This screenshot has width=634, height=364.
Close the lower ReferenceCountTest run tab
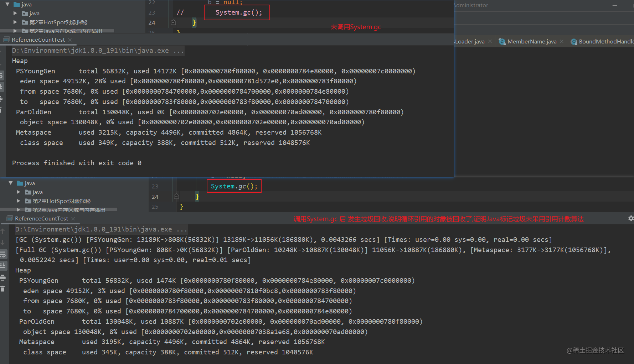(73, 218)
